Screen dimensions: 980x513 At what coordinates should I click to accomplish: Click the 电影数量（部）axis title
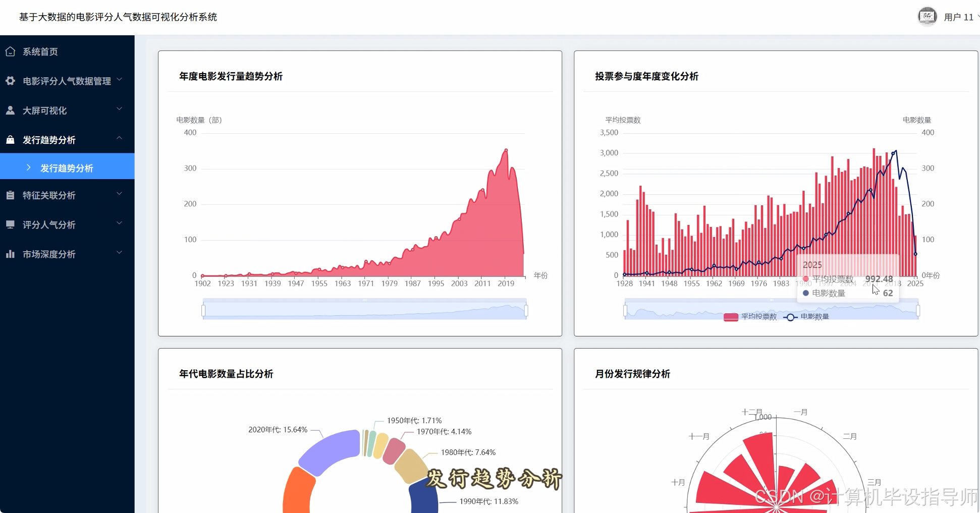(199, 120)
